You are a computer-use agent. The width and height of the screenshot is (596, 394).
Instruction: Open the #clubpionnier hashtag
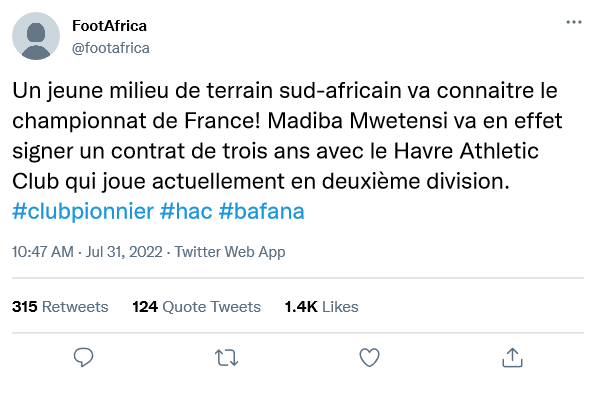(x=83, y=212)
